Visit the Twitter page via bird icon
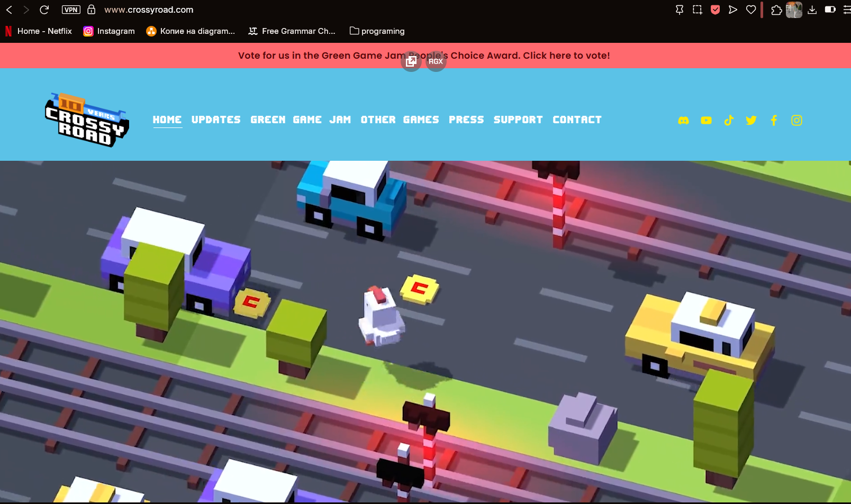 (x=751, y=121)
